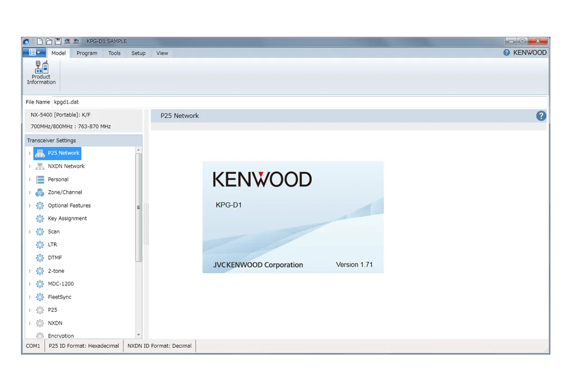
Task: Expand the Personal tree node
Action: click(30, 180)
